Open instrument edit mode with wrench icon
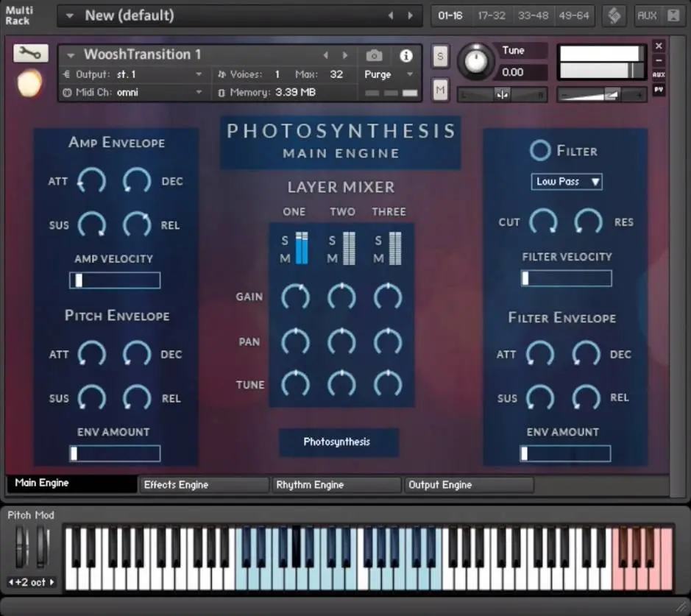 (x=30, y=53)
